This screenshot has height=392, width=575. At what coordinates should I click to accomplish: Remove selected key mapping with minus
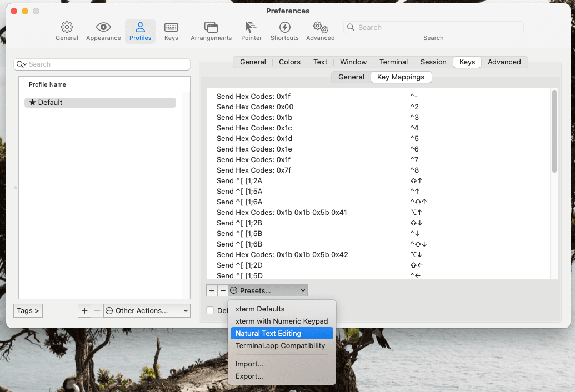pos(223,290)
